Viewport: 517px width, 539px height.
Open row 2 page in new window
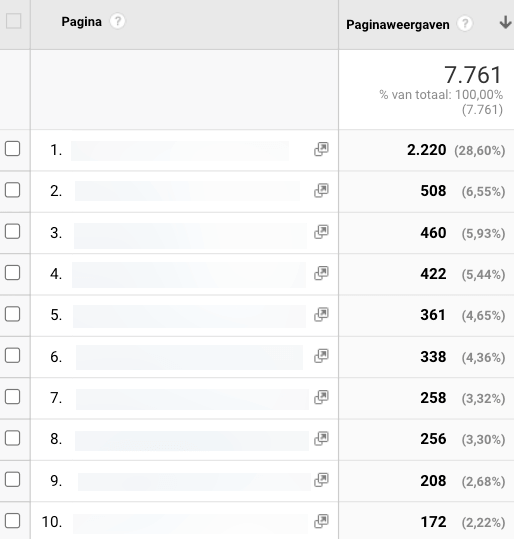(321, 190)
